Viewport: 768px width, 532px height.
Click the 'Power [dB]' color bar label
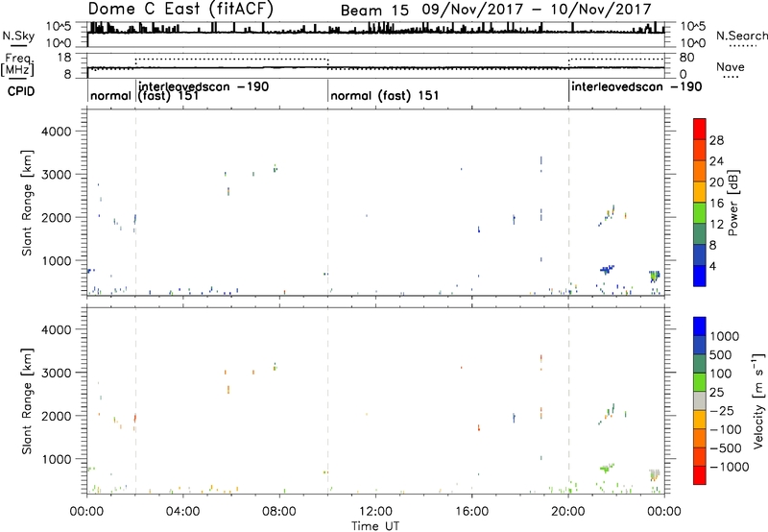click(x=732, y=203)
